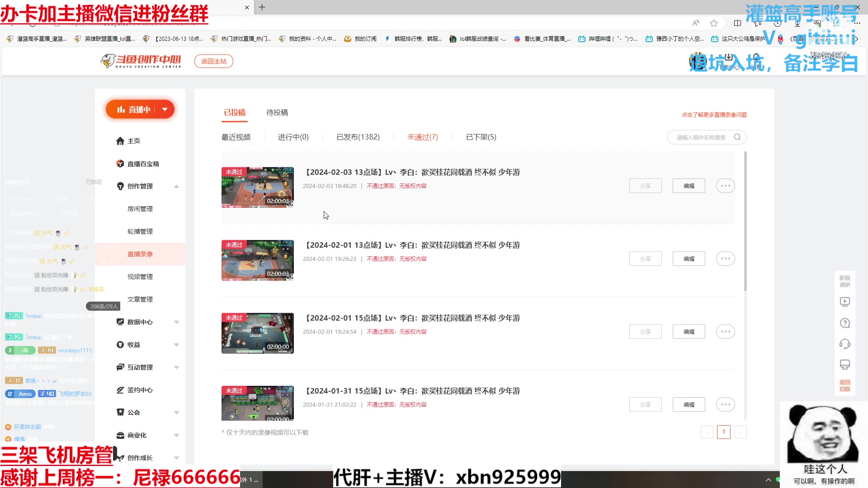Open video tutorial play icon on right
This screenshot has height=488, width=868.
pyautogui.click(x=844, y=302)
